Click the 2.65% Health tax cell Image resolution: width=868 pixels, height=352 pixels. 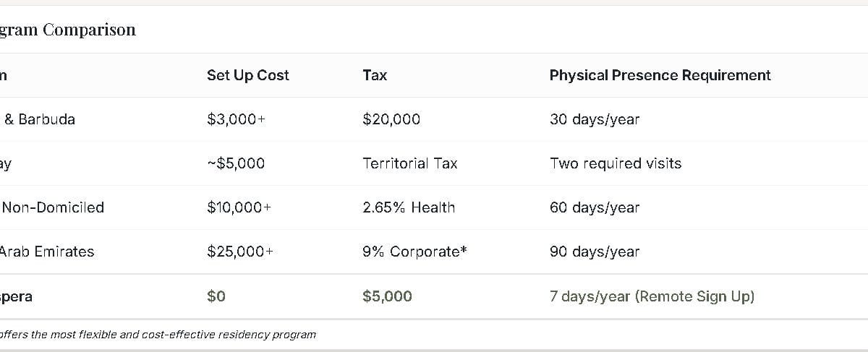click(409, 207)
